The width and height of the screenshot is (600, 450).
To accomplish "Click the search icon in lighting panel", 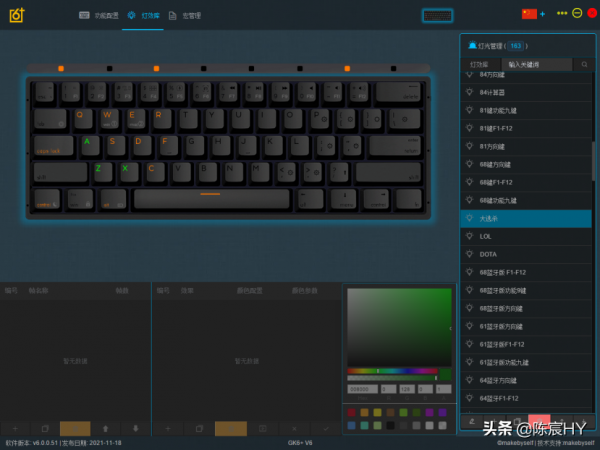I will click(585, 64).
